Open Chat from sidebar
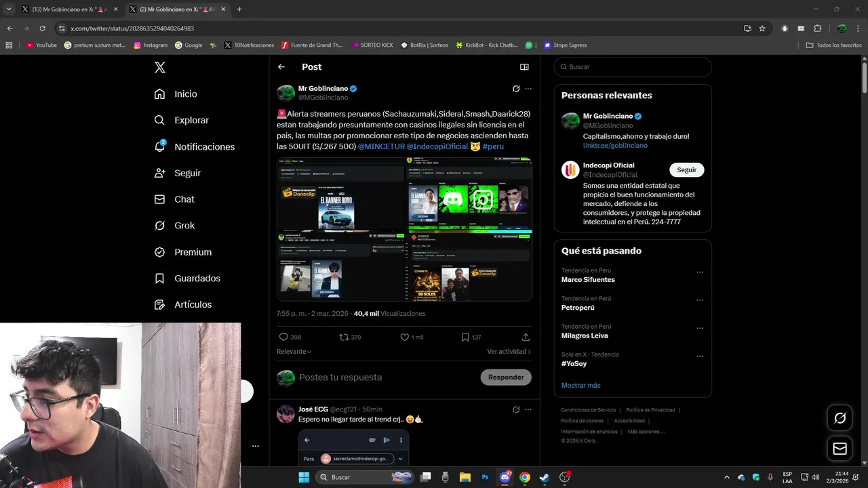 click(x=174, y=199)
